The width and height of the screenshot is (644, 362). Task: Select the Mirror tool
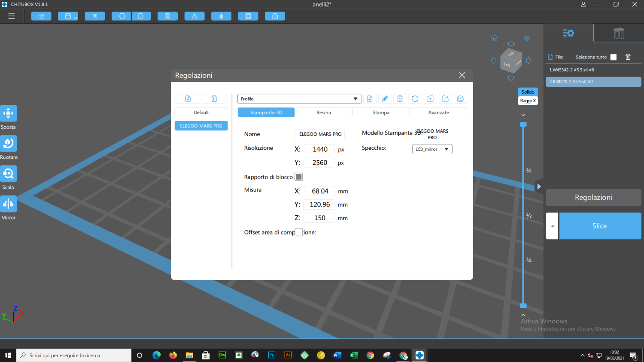(x=8, y=204)
